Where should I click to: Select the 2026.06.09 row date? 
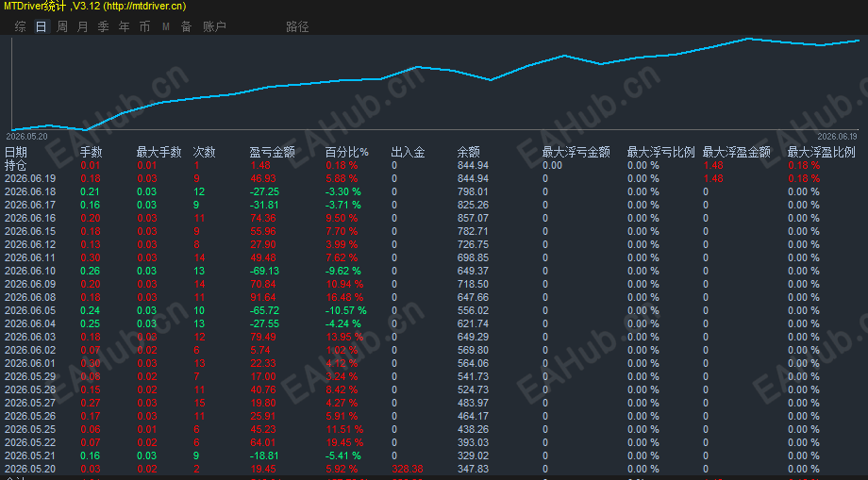(x=30, y=284)
